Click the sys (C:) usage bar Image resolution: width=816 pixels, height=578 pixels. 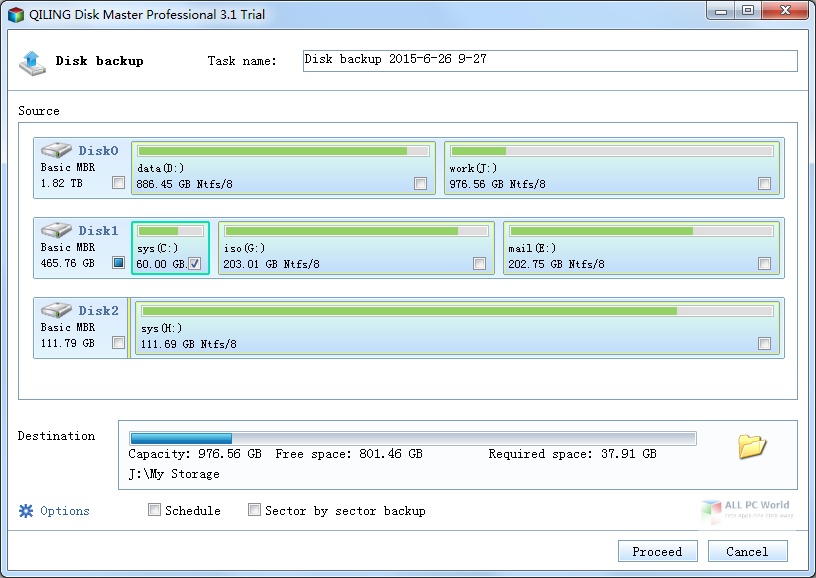pos(170,231)
